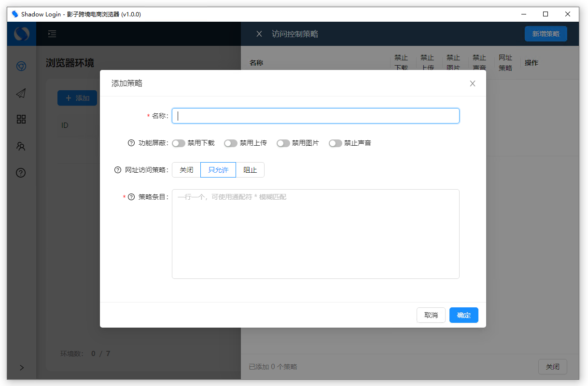Image resolution: width=588 pixels, height=386 pixels.
Task: Click the X icon beside 访问控制策略 title
Action: tap(259, 34)
